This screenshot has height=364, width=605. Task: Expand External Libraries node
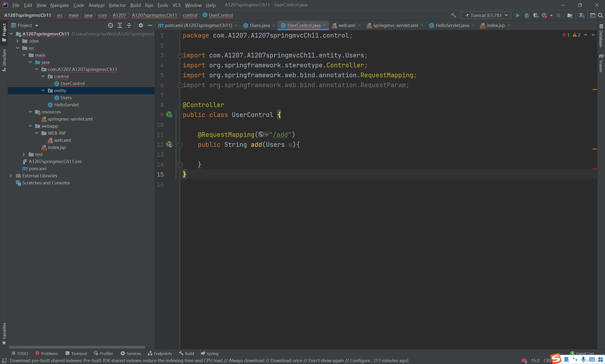(x=11, y=176)
